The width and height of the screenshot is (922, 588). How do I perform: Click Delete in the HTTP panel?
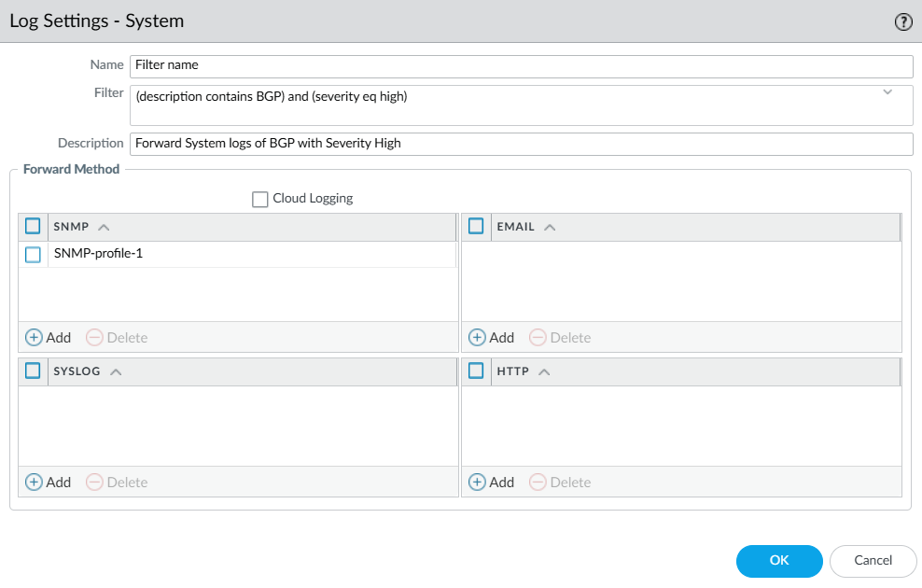point(560,482)
